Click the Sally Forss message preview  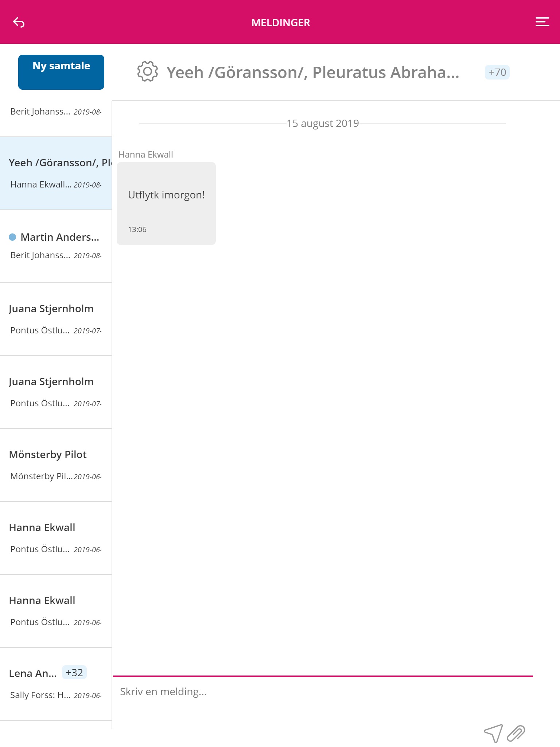(40, 695)
